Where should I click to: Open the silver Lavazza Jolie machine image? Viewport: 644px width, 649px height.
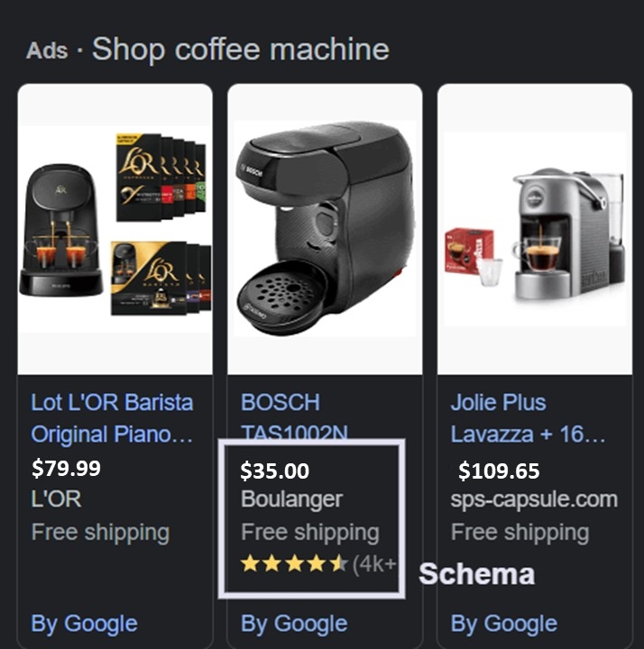point(535,229)
